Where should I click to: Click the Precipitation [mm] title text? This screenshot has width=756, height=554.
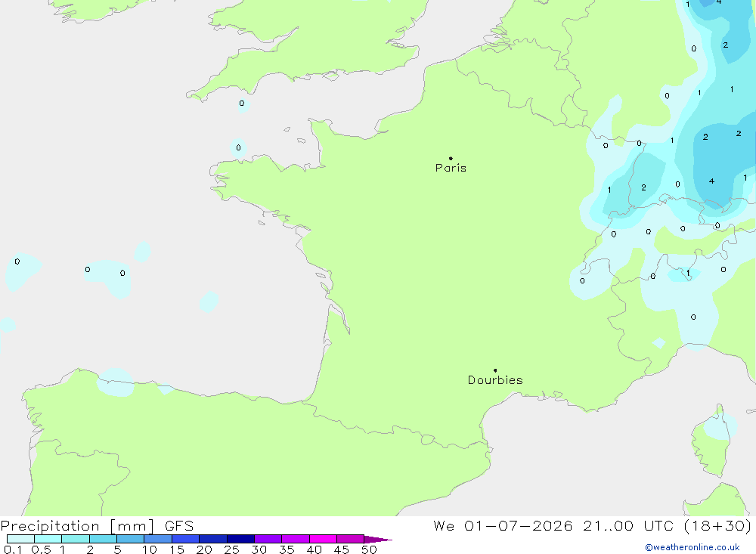(x=78, y=525)
